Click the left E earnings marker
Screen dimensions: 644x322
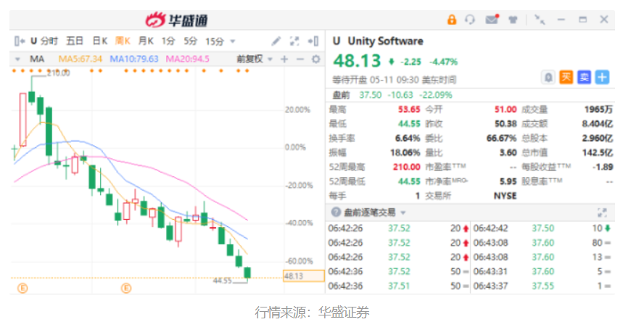(x=22, y=289)
